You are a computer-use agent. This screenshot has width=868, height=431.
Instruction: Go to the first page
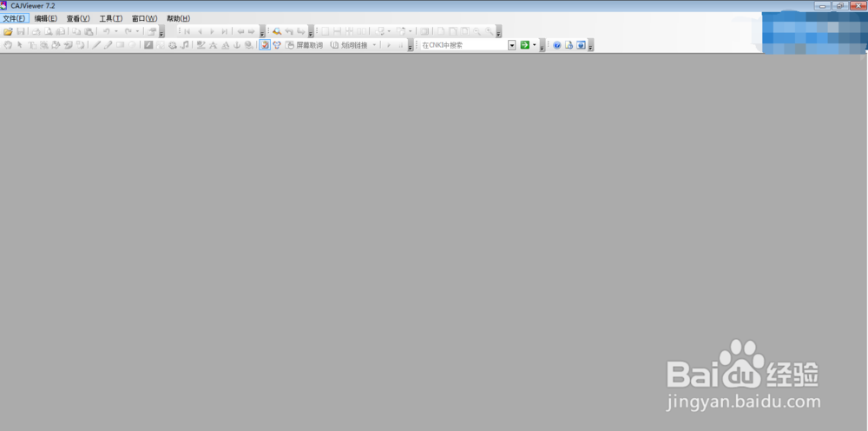tap(187, 31)
